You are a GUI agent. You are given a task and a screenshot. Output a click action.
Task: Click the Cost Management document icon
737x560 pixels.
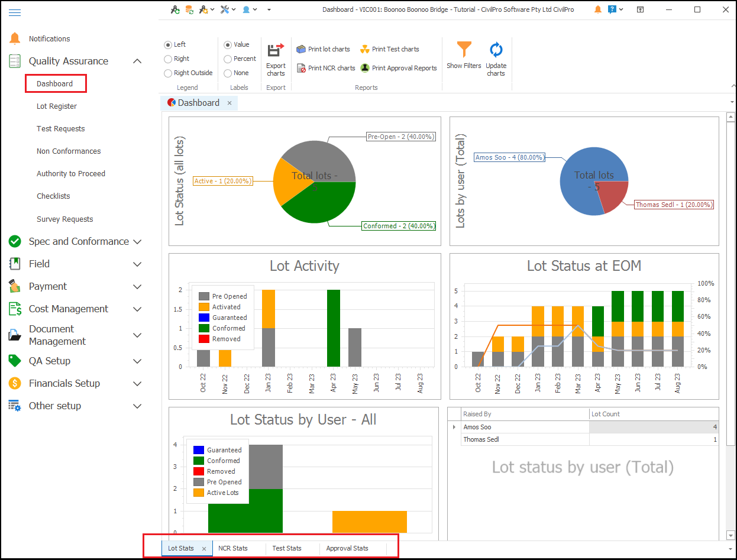coord(15,309)
